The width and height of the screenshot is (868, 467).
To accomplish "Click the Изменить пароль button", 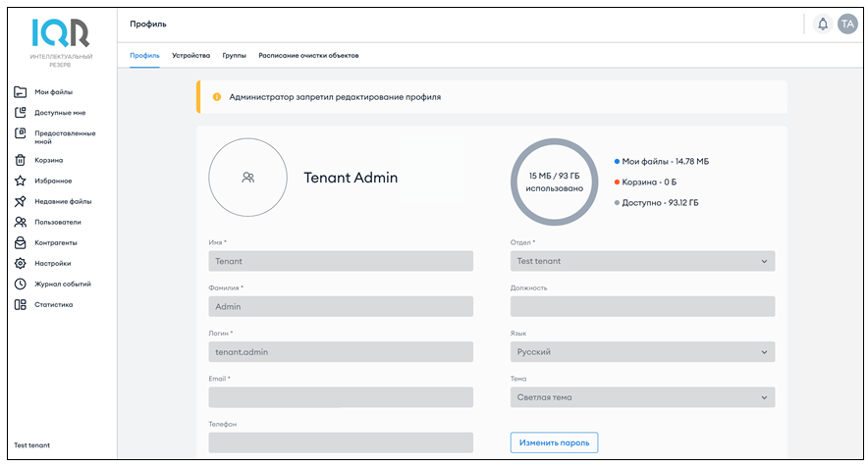I will [x=554, y=442].
